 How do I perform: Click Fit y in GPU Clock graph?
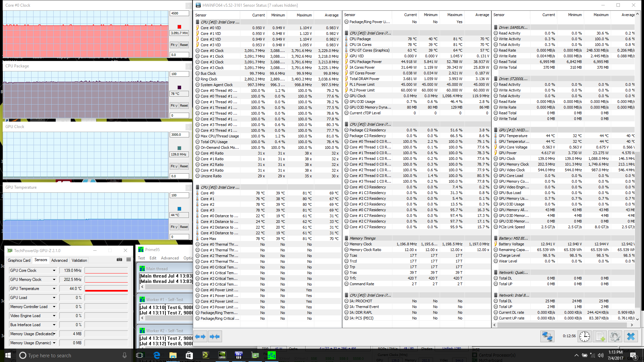174,166
